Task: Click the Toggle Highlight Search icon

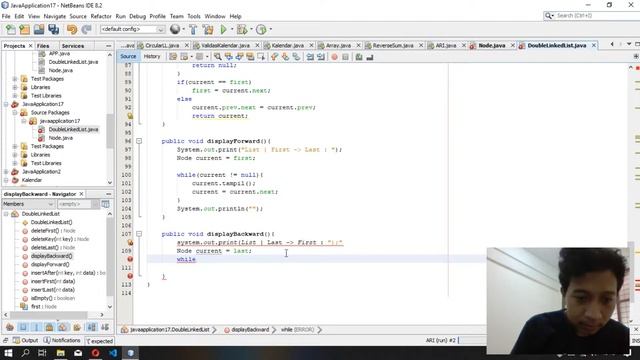Action: [x=250, y=57]
